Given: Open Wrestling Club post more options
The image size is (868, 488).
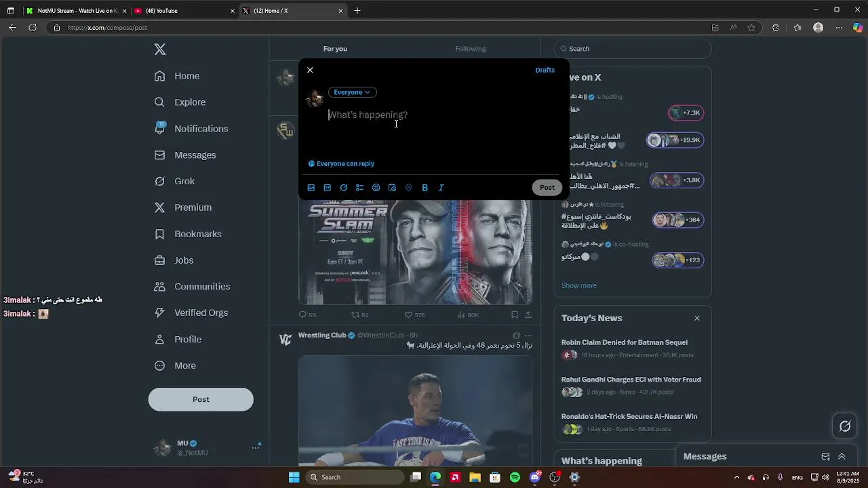Looking at the screenshot, I should pyautogui.click(x=528, y=335).
